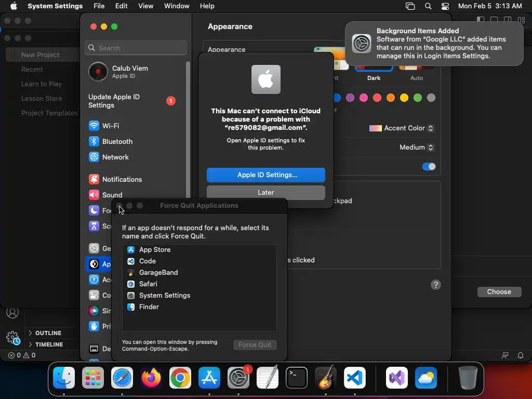532x399 pixels.
Task: Click the Force Quit button
Action: [255, 345]
